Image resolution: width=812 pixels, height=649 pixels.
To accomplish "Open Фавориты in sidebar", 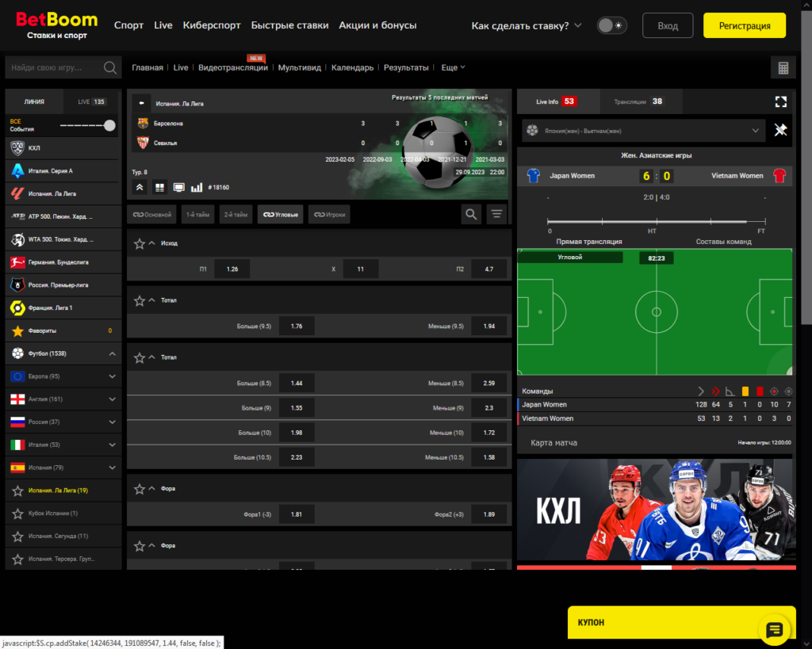I will pos(63,330).
